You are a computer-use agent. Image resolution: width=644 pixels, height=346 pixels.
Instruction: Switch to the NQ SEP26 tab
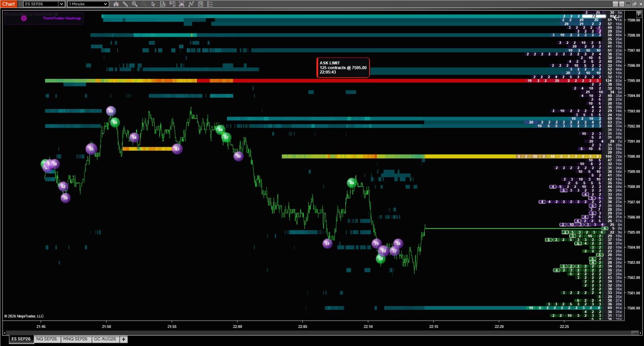coord(47,339)
